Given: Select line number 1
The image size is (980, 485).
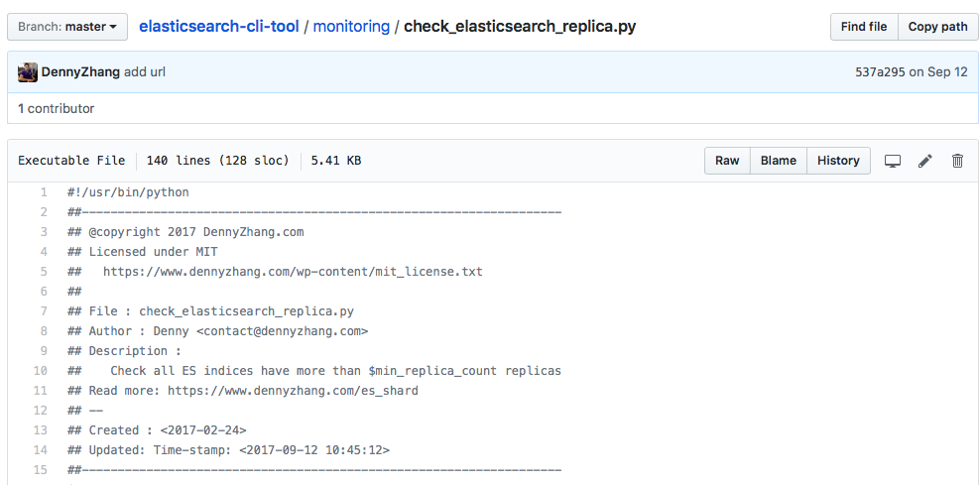Looking at the screenshot, I should 44,192.
